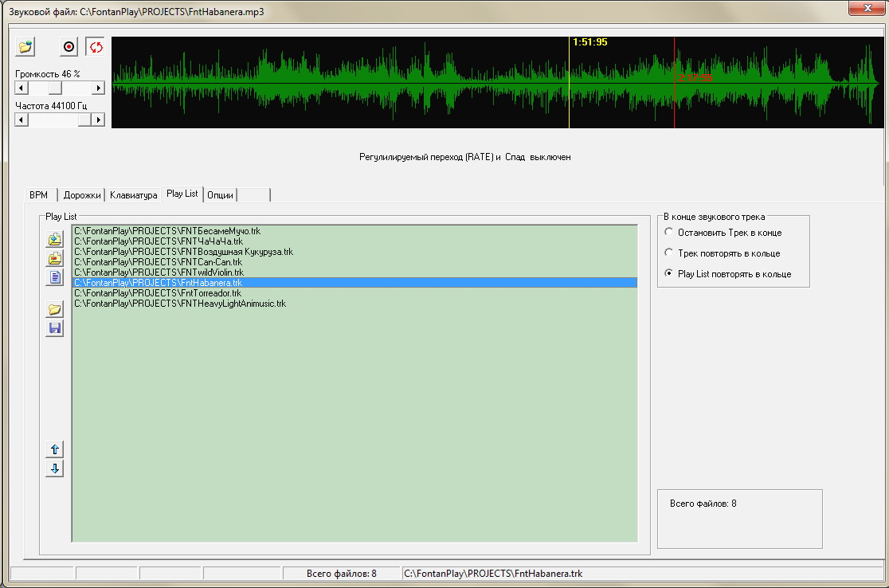
Task: Decrease Частота with the left arrow
Action: (21, 120)
